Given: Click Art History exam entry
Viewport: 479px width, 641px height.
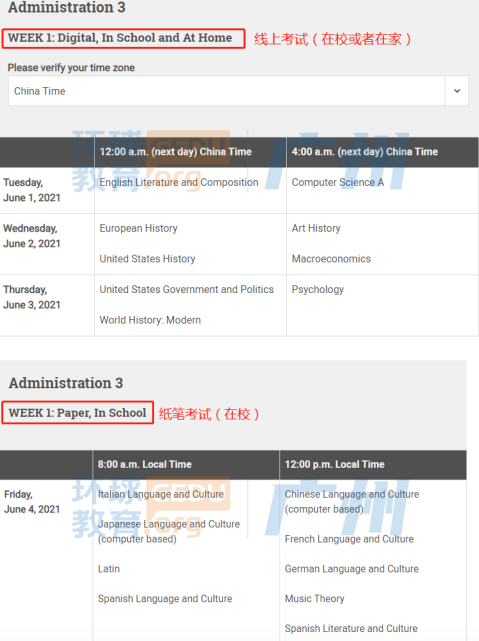Looking at the screenshot, I should [x=316, y=228].
